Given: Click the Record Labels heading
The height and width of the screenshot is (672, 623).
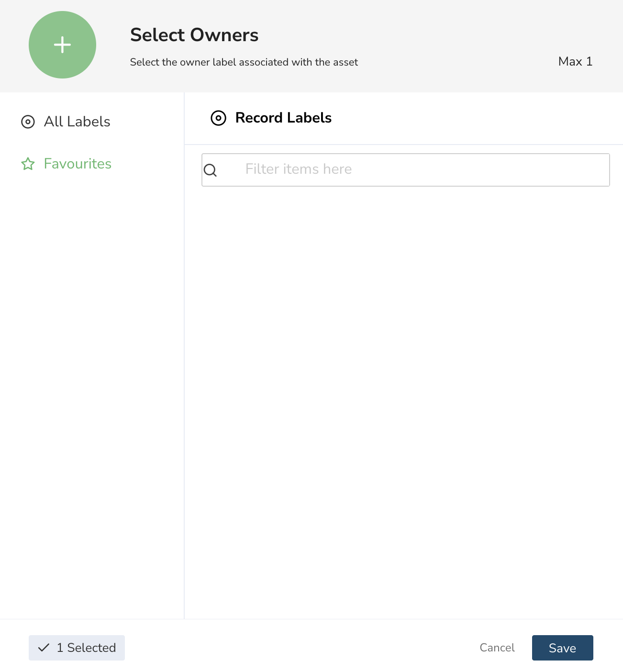Looking at the screenshot, I should point(283,118).
